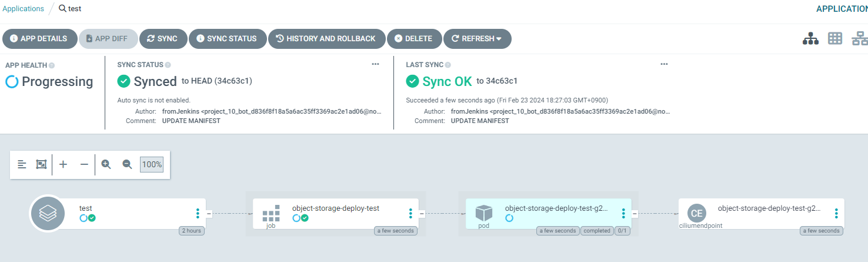Click the plus icon in graph toolbar
Screen dimensions: 868x262
pos(64,165)
